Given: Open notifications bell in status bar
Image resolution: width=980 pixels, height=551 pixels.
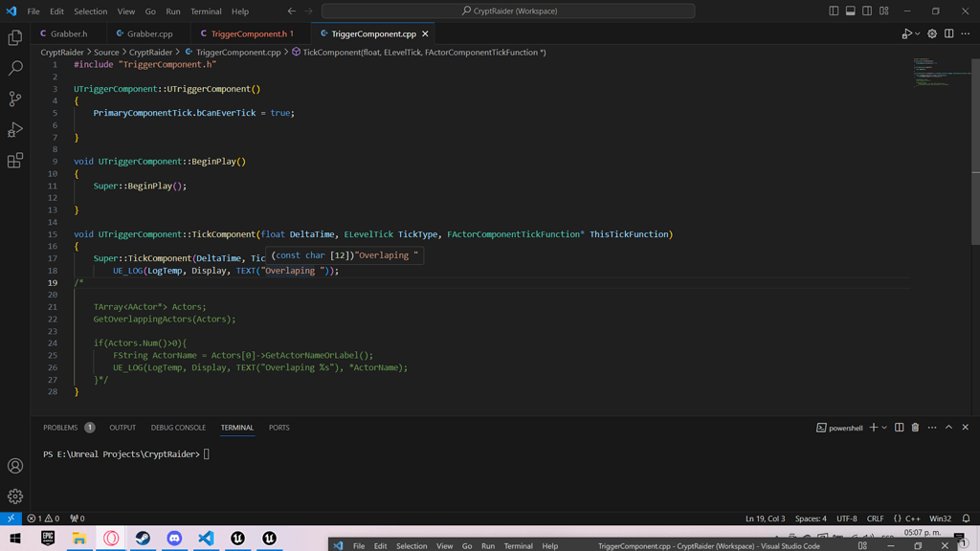Looking at the screenshot, I should click(967, 518).
